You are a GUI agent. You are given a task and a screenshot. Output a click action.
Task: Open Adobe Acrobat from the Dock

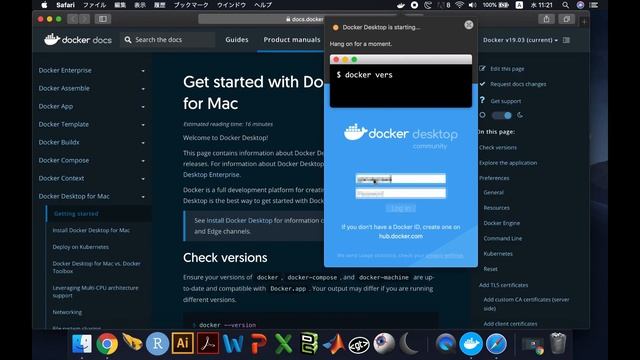208,344
